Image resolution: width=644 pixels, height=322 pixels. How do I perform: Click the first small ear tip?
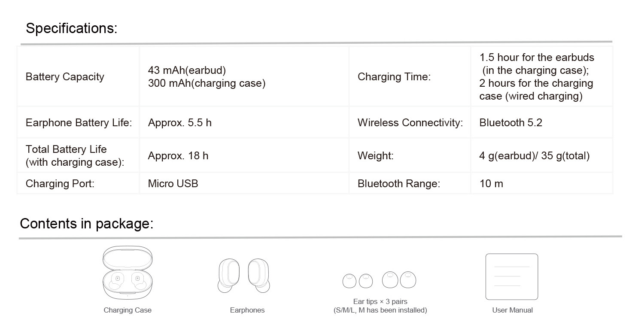[349, 281]
